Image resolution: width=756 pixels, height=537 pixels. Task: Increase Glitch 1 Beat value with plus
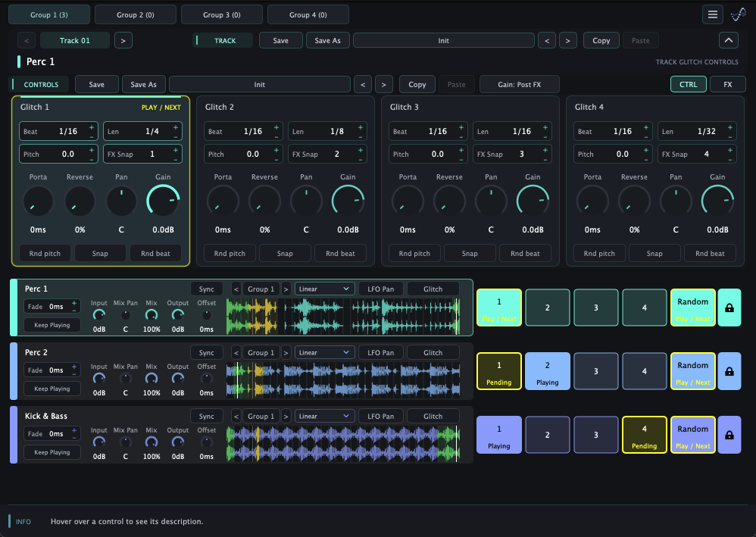pyautogui.click(x=91, y=127)
